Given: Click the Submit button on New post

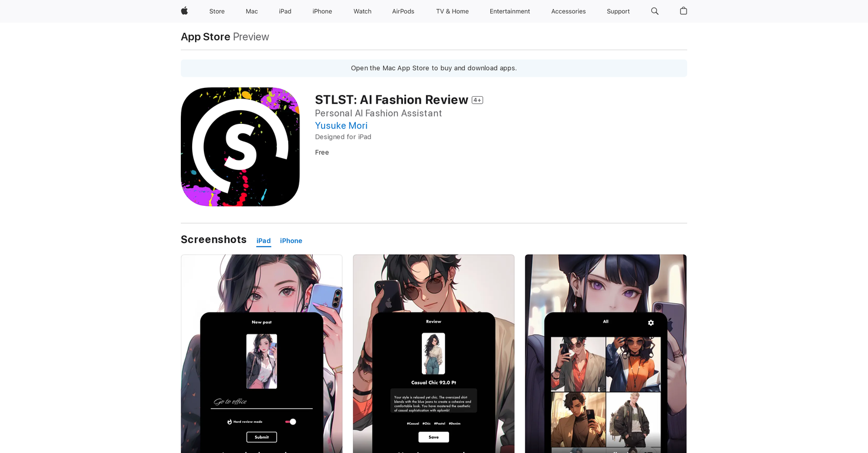Looking at the screenshot, I should (261, 437).
